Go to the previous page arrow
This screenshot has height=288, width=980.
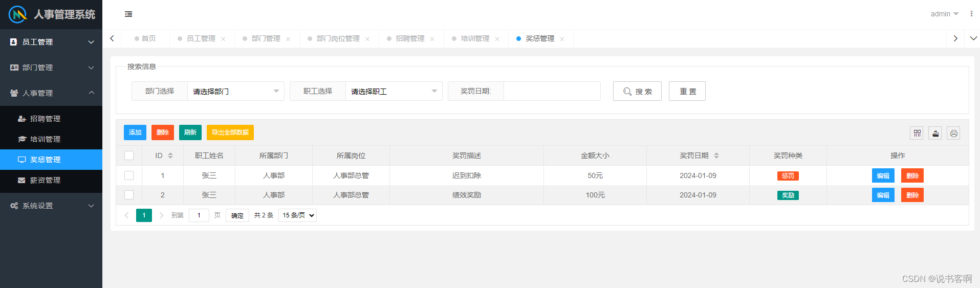(126, 215)
